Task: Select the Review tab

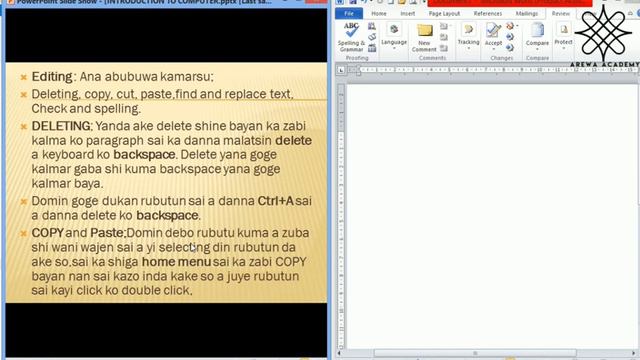Action: 560,13
